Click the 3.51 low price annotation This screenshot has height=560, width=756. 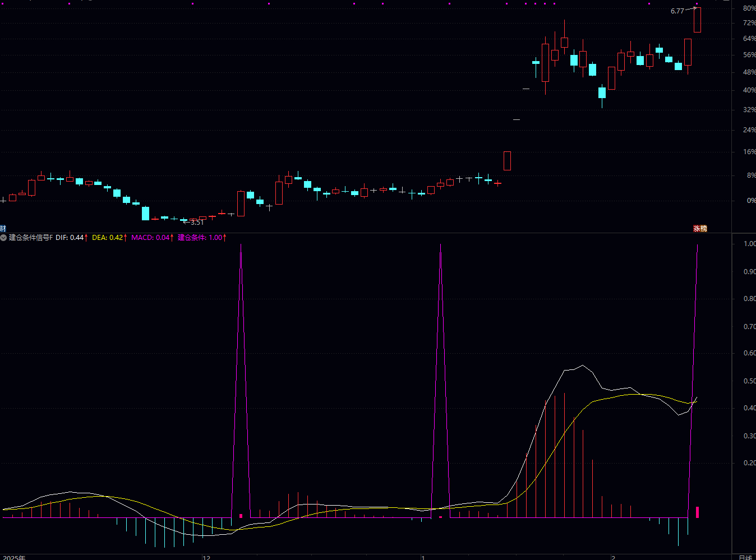pos(197,223)
